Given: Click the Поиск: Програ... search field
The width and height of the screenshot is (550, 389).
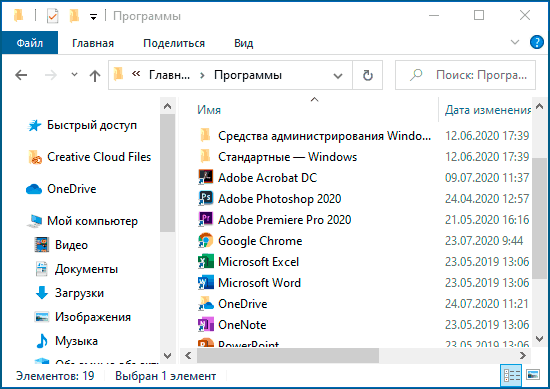Looking at the screenshot, I should coord(465,75).
